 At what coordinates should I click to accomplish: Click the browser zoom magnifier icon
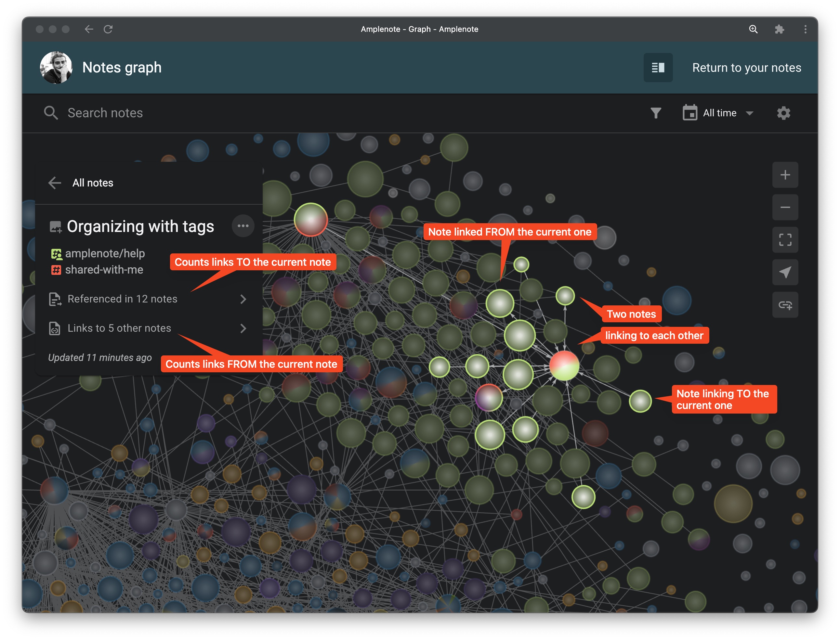pos(753,29)
